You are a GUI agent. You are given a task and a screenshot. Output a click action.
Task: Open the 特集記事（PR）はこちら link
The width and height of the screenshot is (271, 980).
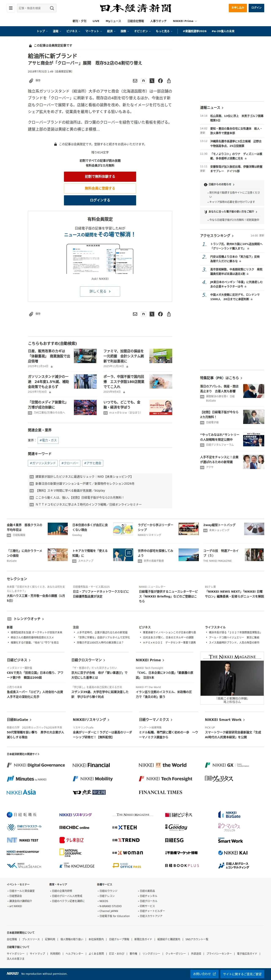tap(221, 378)
